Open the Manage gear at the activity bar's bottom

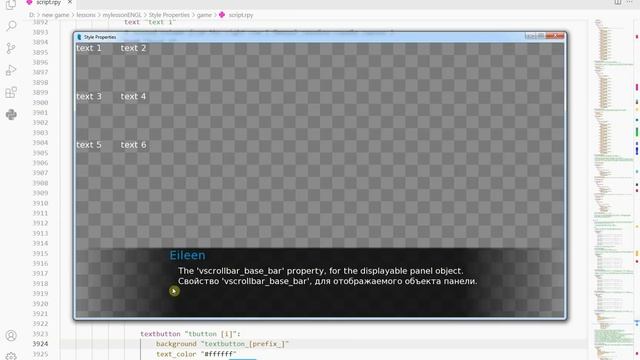click(11, 356)
